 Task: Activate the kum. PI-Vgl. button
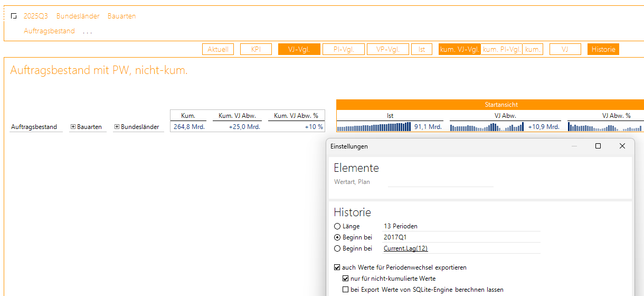501,49
